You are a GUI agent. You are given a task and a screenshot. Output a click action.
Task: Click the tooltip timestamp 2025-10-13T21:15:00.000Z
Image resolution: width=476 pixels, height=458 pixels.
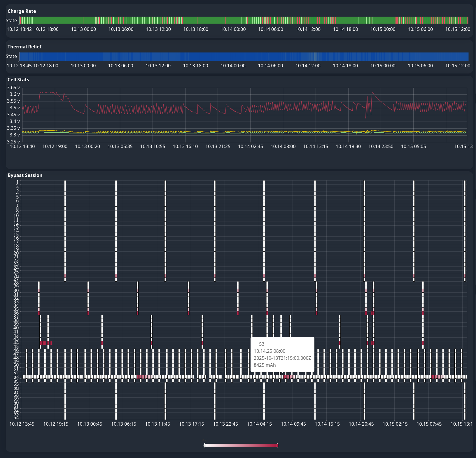click(282, 358)
